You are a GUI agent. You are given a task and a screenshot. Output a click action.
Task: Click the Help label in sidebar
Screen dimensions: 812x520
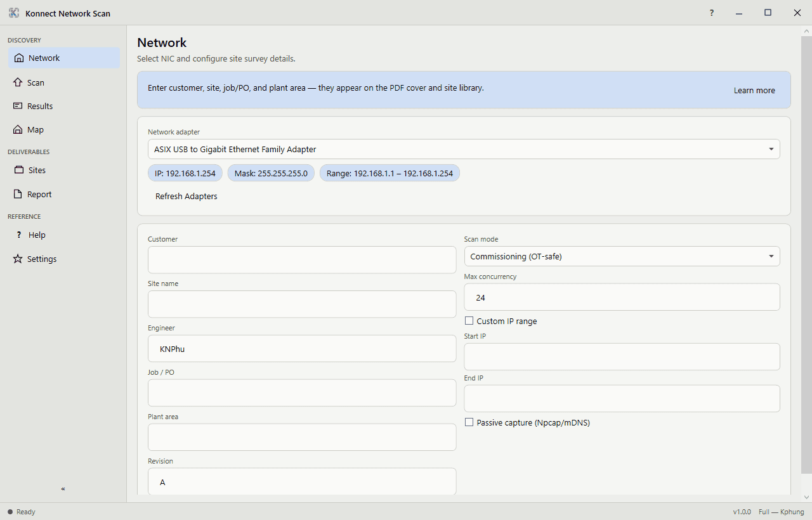pyautogui.click(x=37, y=235)
